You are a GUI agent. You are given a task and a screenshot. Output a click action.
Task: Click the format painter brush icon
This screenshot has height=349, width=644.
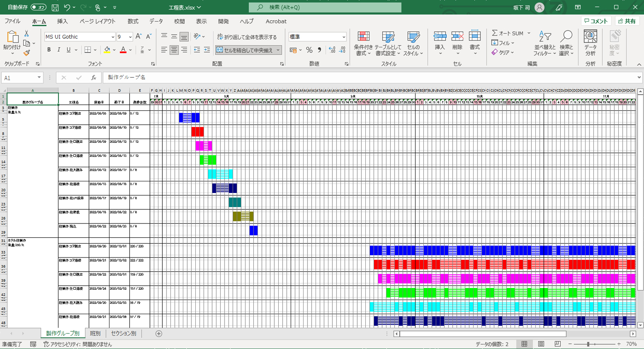pos(27,53)
